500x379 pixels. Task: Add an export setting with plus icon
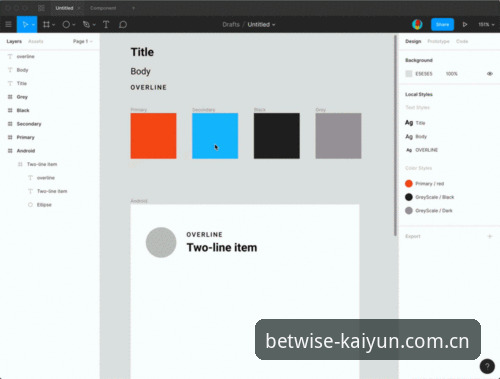click(490, 236)
